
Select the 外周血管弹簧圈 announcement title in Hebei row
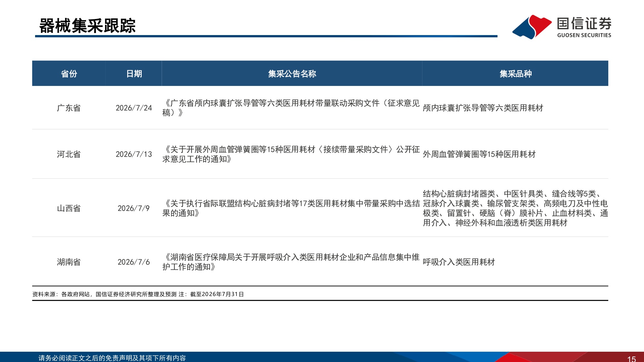[291, 154]
